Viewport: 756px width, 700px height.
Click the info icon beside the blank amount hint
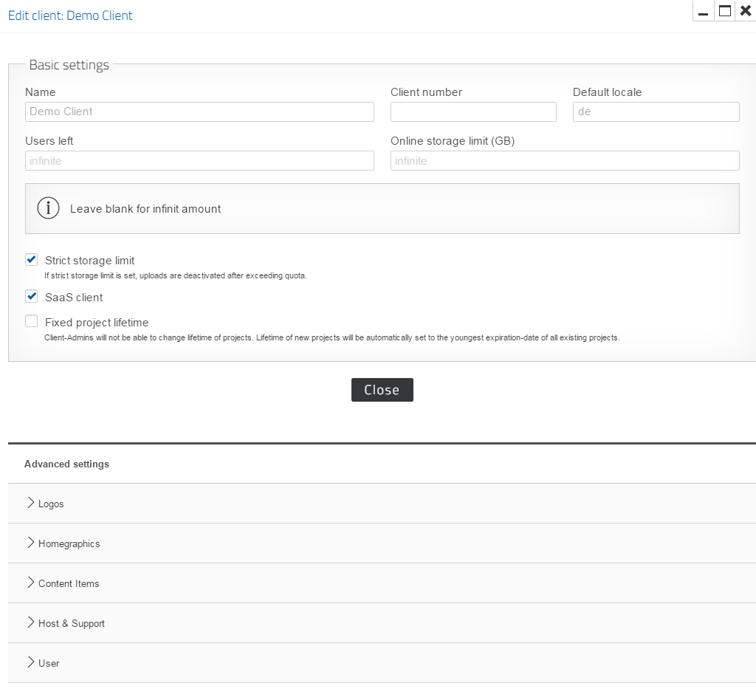pos(48,208)
